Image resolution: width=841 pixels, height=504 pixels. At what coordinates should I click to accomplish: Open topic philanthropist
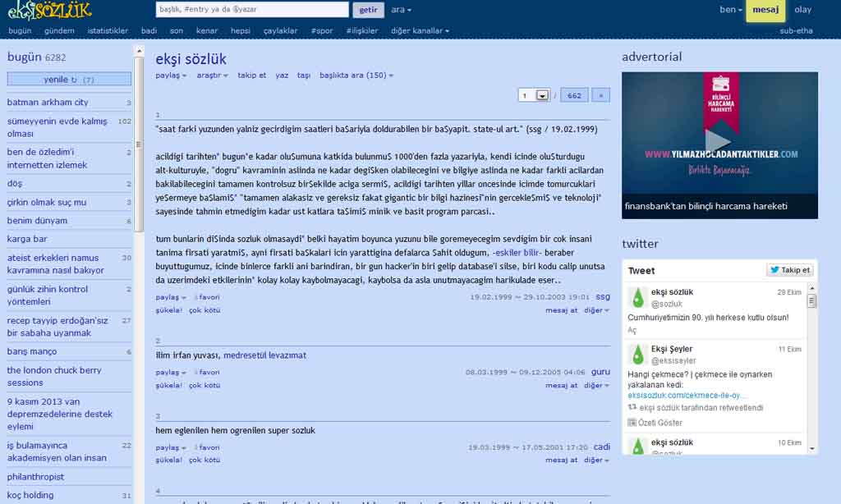[35, 477]
